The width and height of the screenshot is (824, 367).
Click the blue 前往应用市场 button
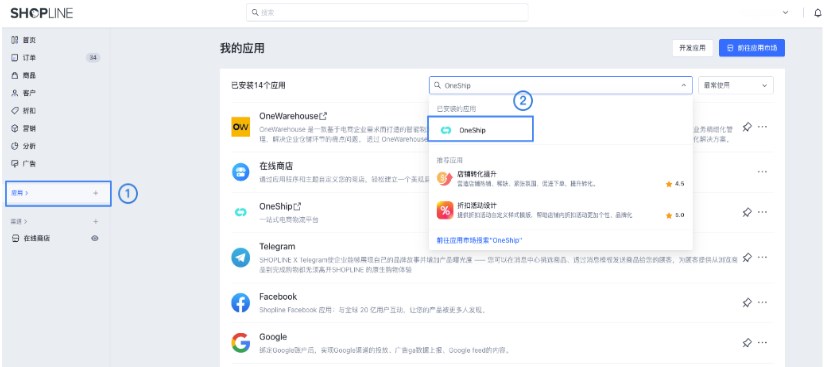pyautogui.click(x=751, y=48)
